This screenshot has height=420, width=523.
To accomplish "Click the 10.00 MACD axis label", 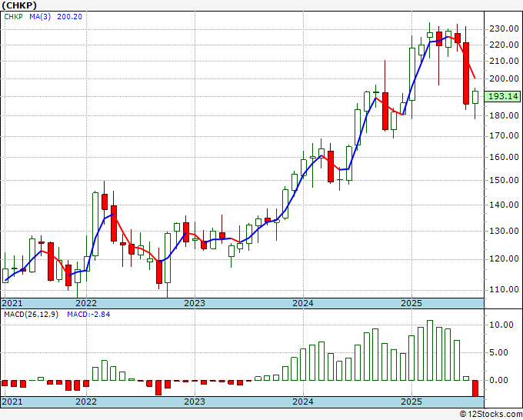I will (501, 325).
